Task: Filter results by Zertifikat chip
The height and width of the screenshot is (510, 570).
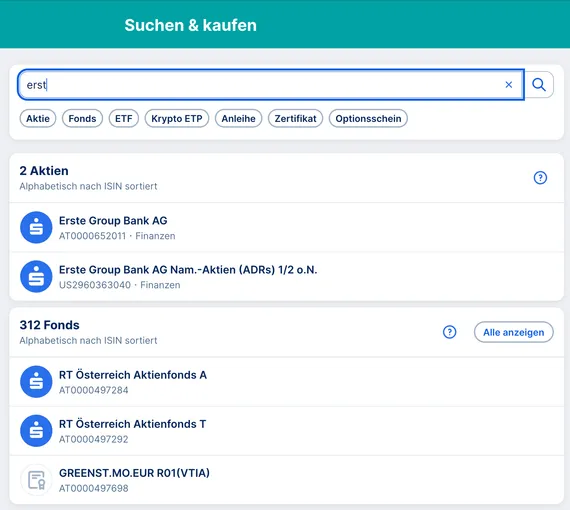Action: coord(295,119)
